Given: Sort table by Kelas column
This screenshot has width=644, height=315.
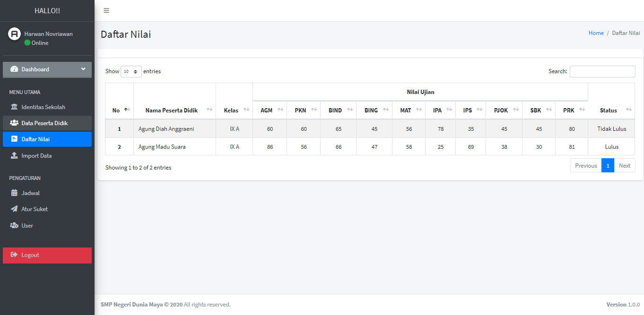Looking at the screenshot, I should (x=234, y=110).
